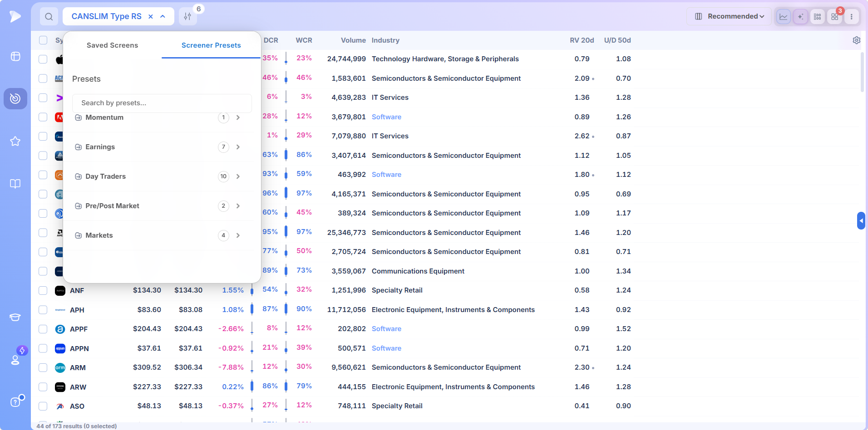
Task: Open Software industry link in APPN row
Action: (x=386, y=348)
